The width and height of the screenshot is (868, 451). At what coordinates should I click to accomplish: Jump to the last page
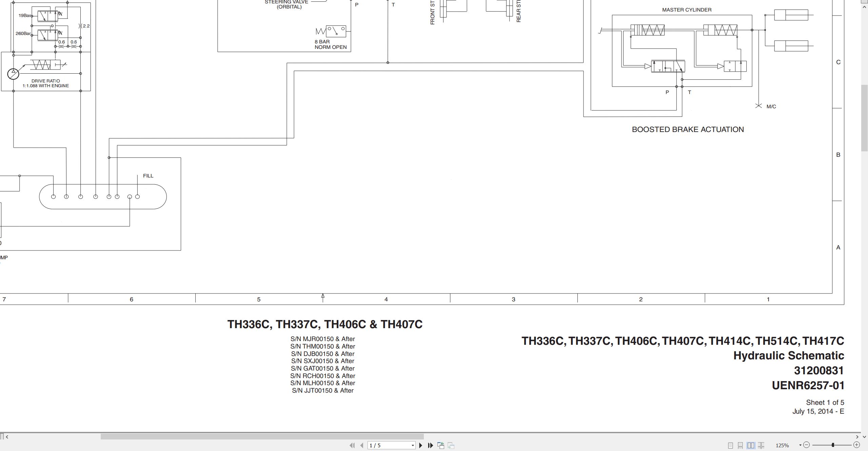(x=431, y=445)
